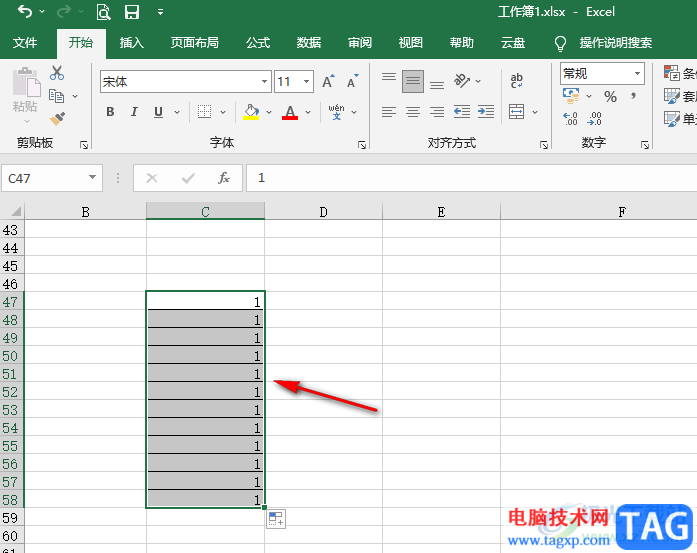Click the align right icon
The height and width of the screenshot is (553, 697).
point(437,112)
